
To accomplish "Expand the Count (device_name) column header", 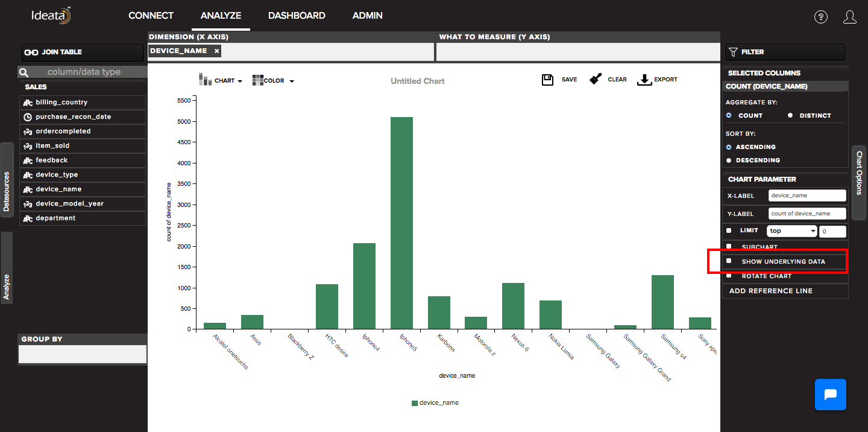I will [785, 86].
